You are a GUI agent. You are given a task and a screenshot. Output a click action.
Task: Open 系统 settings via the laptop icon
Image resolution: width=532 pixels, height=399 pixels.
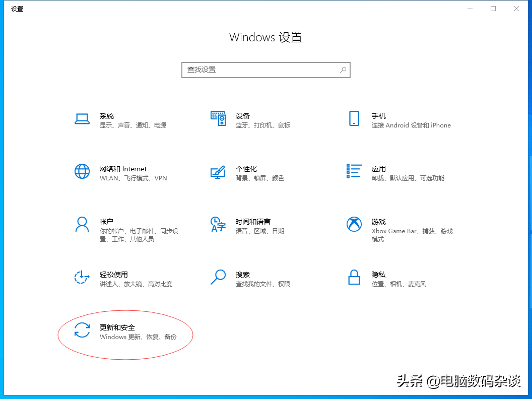point(82,119)
